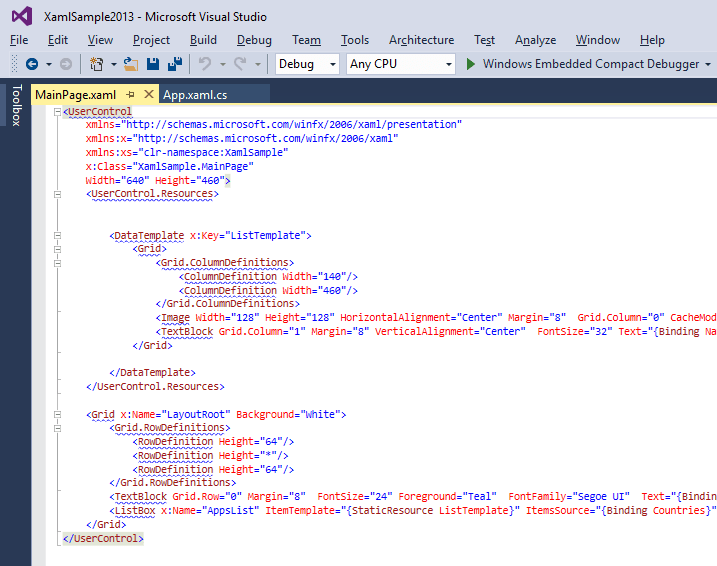Screen dimensions: 717x566
Task: Collapse the Grid.ColumnDefinitions block
Action: click(57, 263)
